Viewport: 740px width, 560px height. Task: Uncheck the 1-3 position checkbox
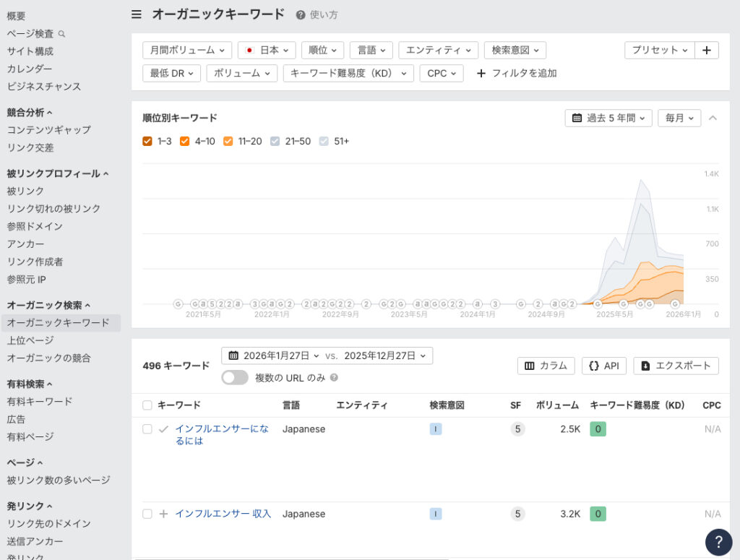pos(147,141)
